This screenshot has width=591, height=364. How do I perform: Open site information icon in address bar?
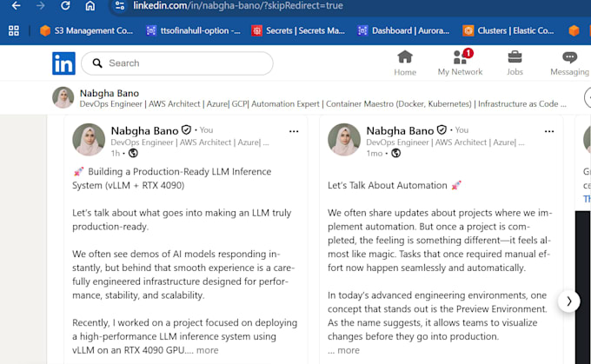(120, 6)
